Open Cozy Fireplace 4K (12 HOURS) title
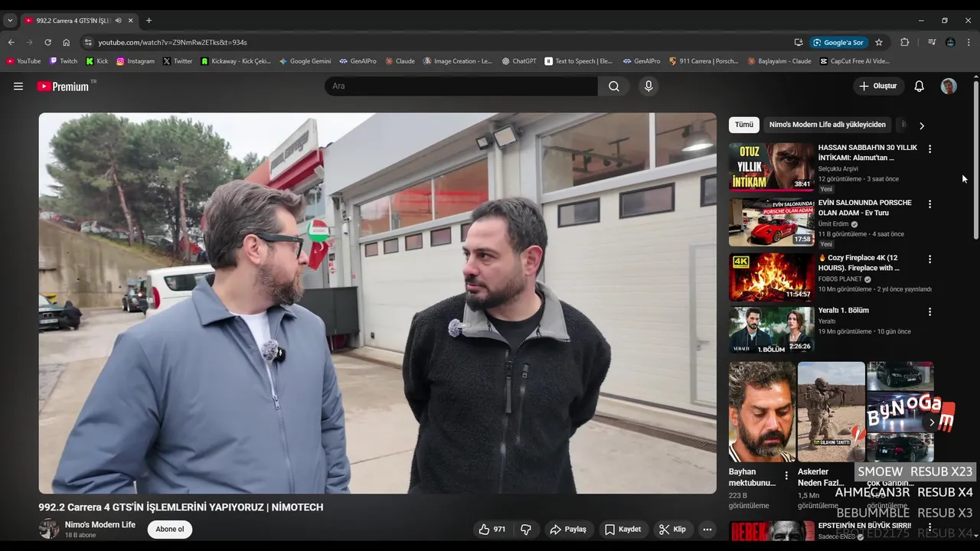 click(x=857, y=263)
